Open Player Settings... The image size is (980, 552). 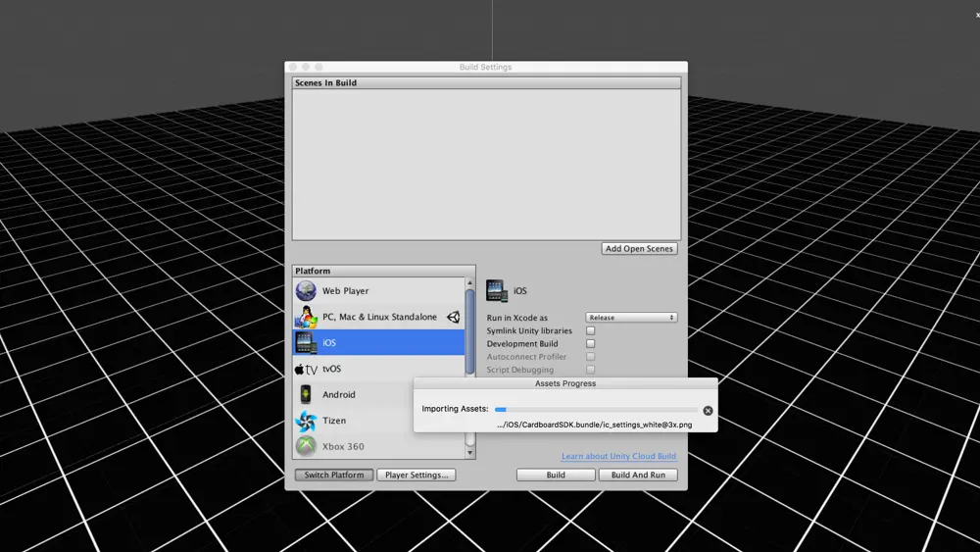point(416,476)
